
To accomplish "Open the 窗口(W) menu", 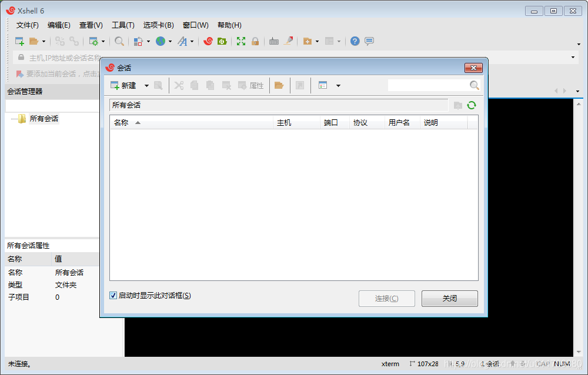I will click(x=195, y=25).
